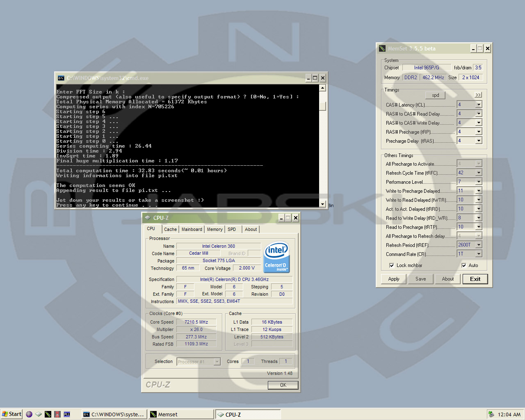Open the Command Rate (CR) dropdown
The height and width of the screenshot is (420, 525).
479,254
